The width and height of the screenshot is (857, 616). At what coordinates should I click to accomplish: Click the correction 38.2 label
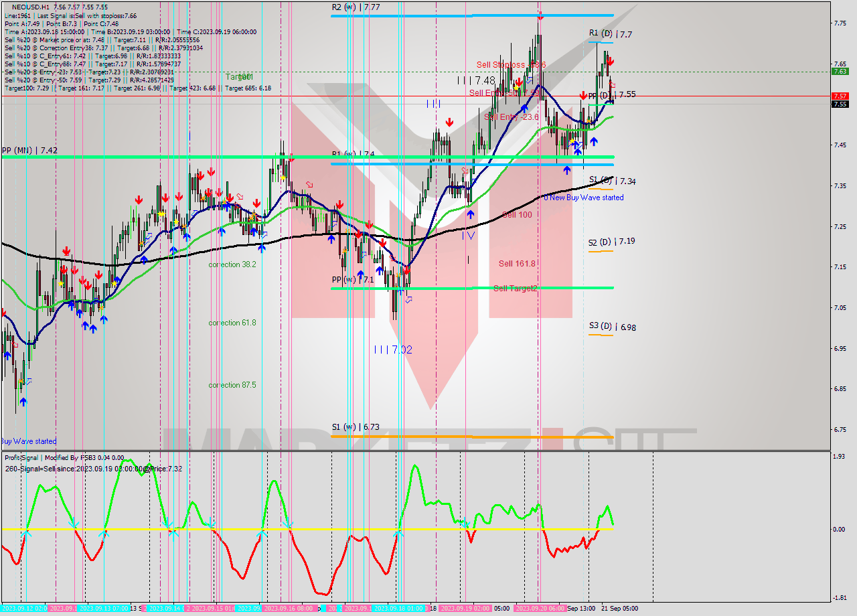pos(232,264)
